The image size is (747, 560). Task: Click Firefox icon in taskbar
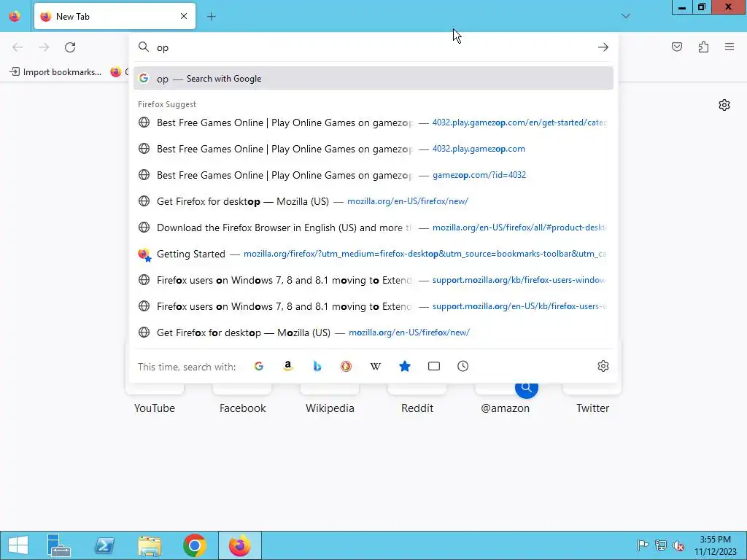coord(239,545)
